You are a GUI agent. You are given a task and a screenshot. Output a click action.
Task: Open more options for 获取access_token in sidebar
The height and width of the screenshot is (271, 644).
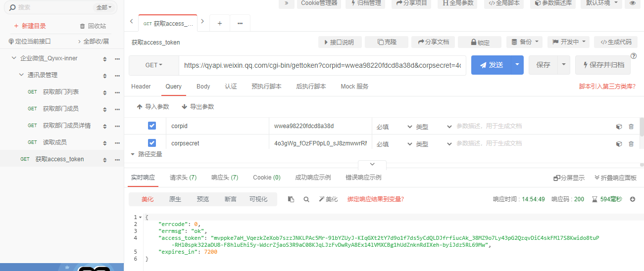117,160
